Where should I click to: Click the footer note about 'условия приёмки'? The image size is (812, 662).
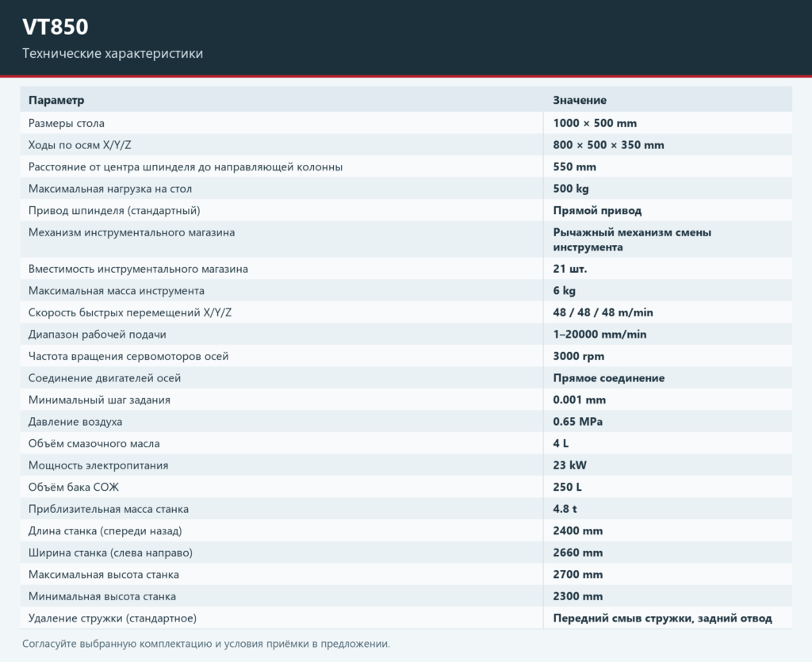pyautogui.click(x=206, y=644)
